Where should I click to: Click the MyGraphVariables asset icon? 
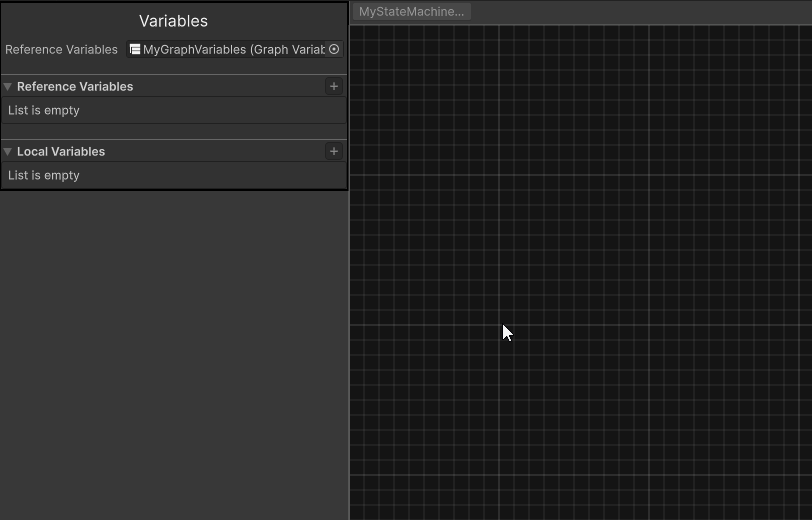(x=135, y=49)
